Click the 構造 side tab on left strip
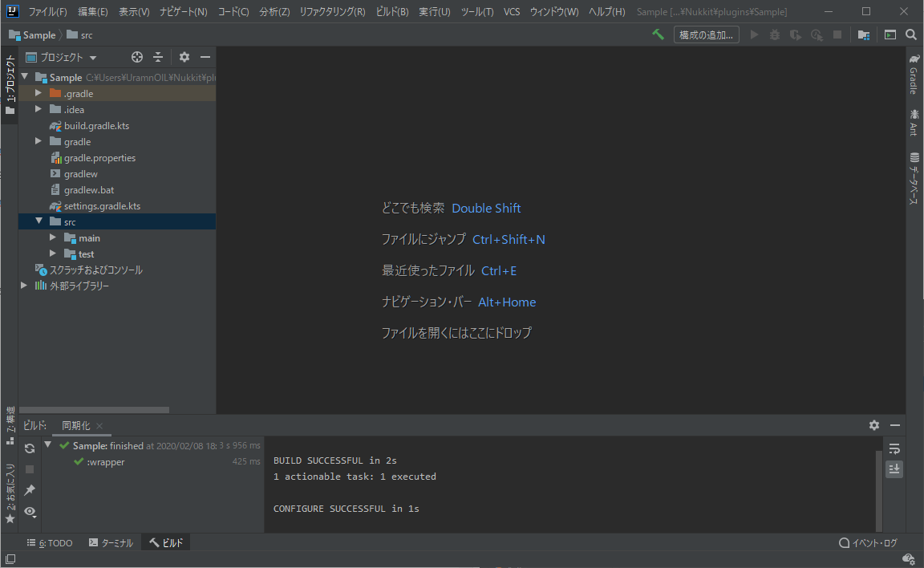The image size is (924, 568). 10,425
